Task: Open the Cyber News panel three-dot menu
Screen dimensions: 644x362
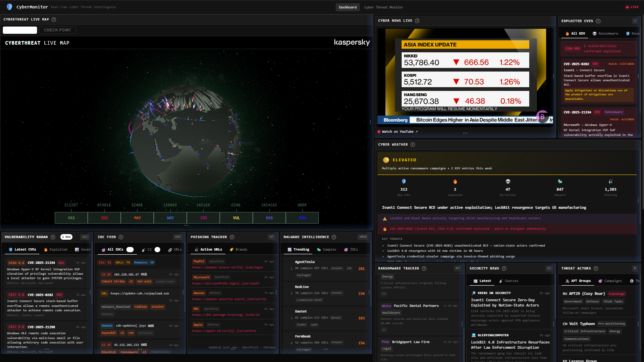Action: pos(465,133)
